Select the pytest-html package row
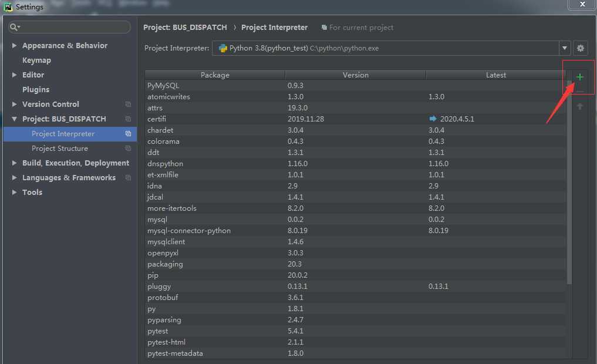Screen dimensions: 597x364 (355, 342)
